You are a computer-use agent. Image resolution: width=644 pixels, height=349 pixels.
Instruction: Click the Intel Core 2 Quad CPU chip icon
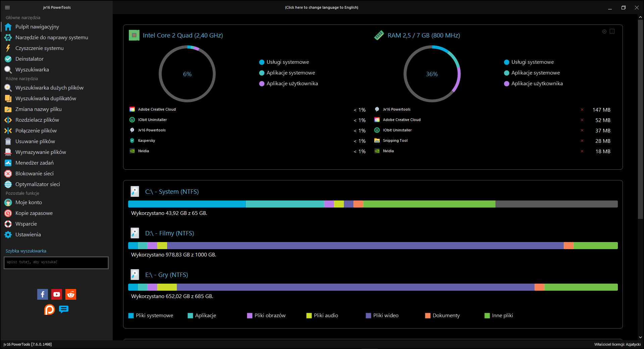[x=134, y=35]
